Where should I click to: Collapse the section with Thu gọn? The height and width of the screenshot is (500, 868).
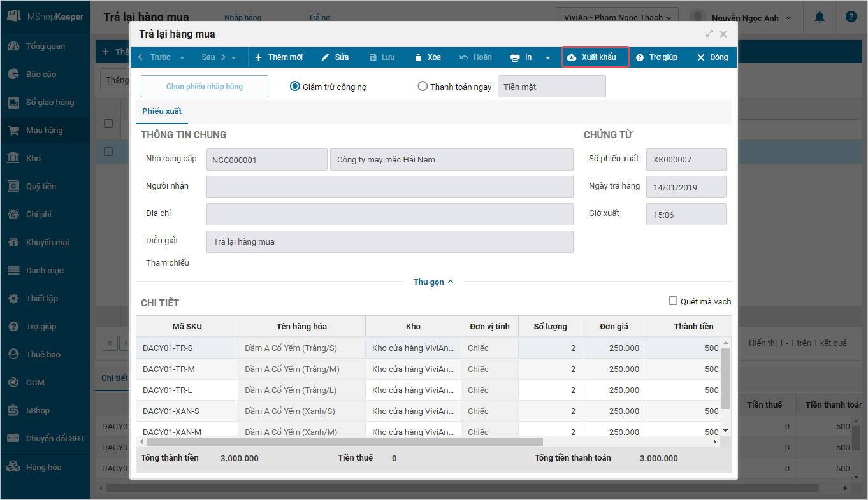click(433, 282)
